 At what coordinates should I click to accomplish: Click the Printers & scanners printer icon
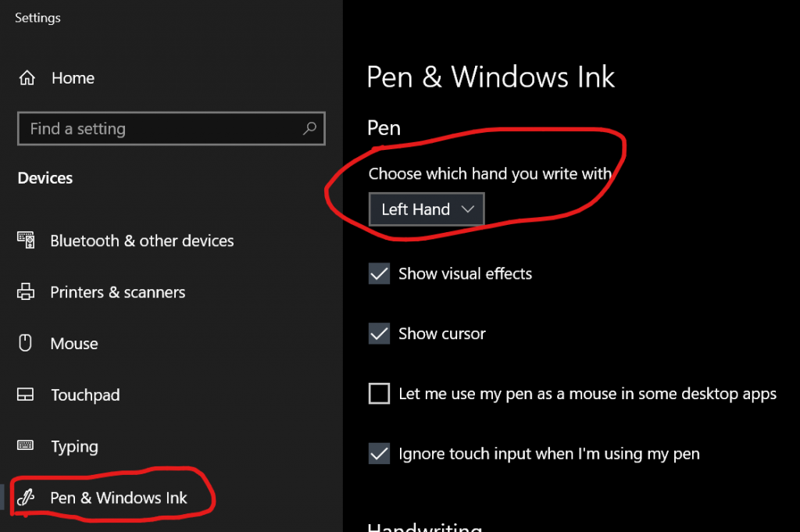coord(26,291)
